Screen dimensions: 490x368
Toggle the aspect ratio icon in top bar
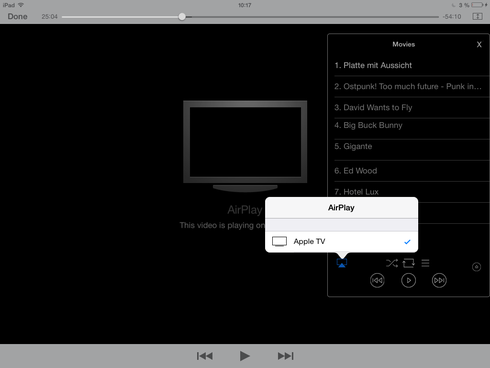coord(477,16)
